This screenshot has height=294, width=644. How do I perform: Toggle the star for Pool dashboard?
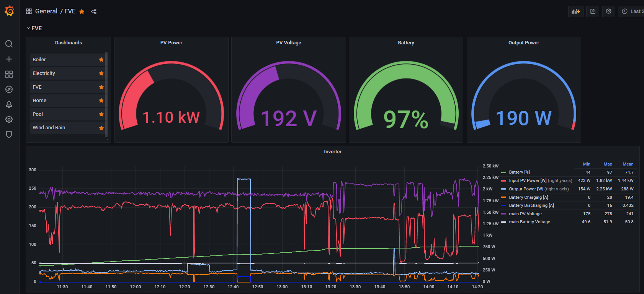coord(101,114)
